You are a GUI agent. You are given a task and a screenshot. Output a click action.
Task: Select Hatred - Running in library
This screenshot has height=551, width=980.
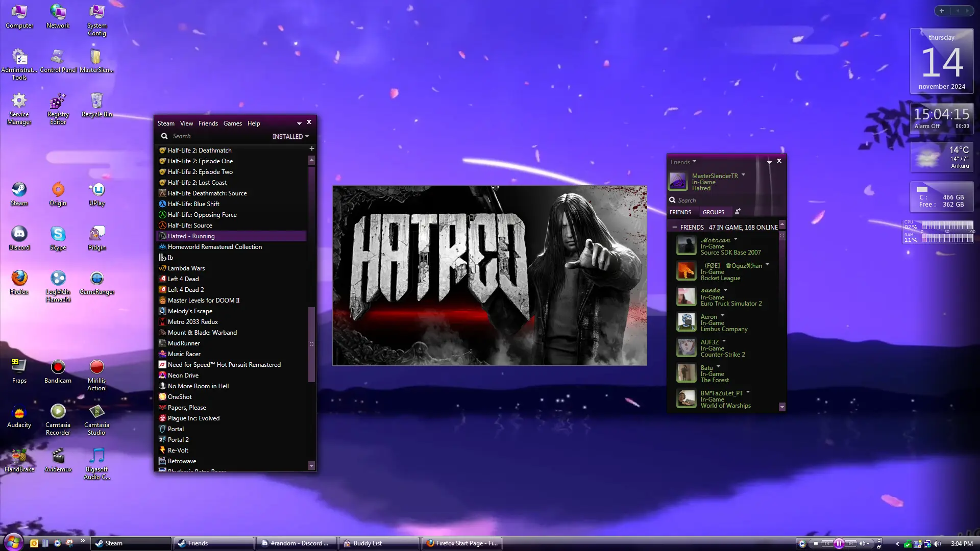pos(231,236)
